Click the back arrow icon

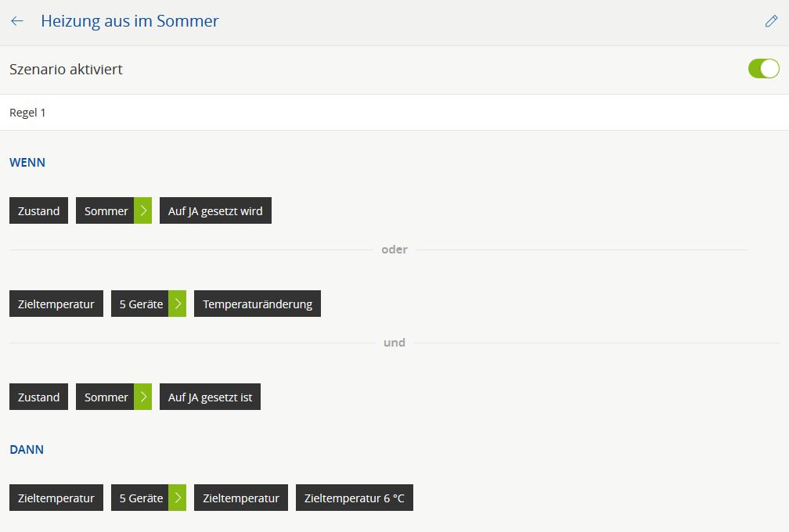click(x=17, y=21)
